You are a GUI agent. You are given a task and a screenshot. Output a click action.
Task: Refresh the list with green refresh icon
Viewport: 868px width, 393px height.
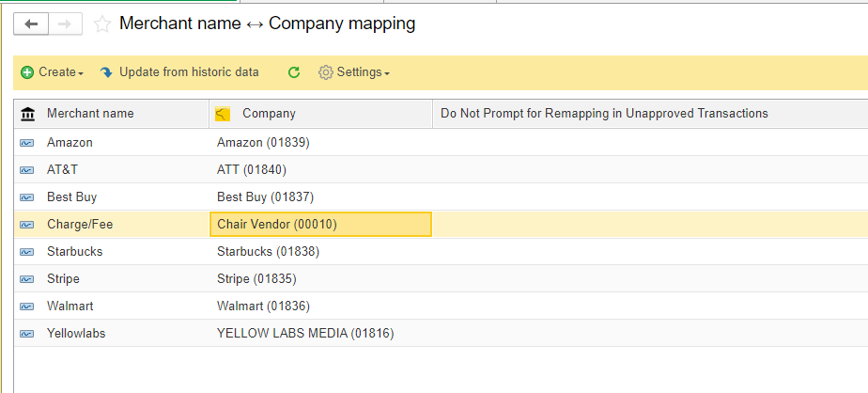tap(294, 72)
